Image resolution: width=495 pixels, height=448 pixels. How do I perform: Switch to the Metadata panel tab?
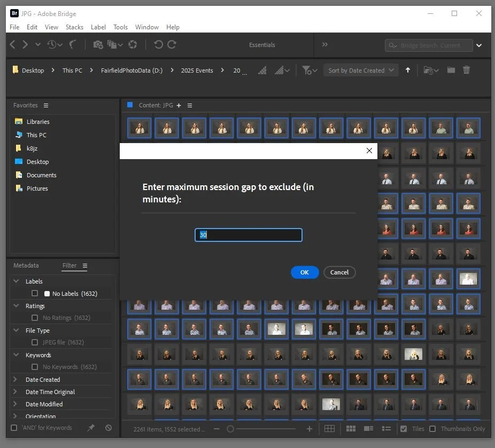point(26,265)
